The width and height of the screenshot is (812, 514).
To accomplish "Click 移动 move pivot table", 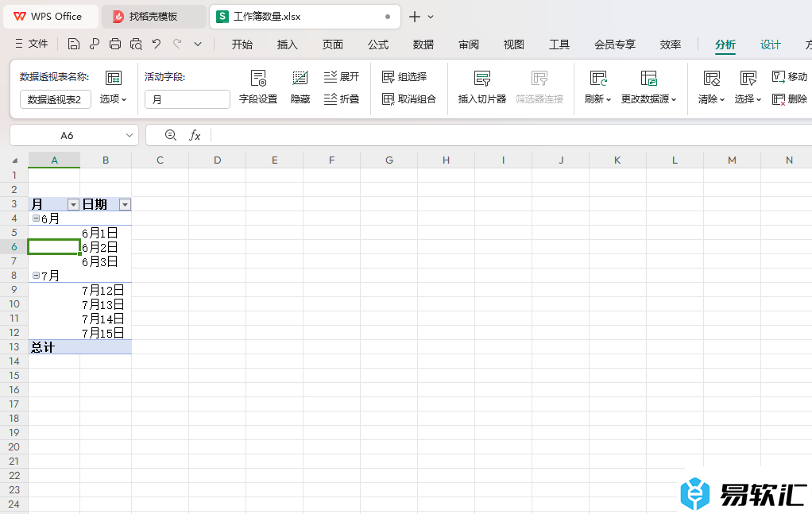I will [790, 76].
